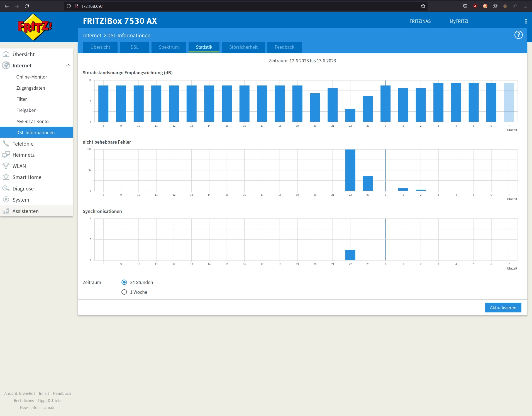Screen dimensions: 532x416
Task: Select the 1 Woche time period
Action: (124, 292)
